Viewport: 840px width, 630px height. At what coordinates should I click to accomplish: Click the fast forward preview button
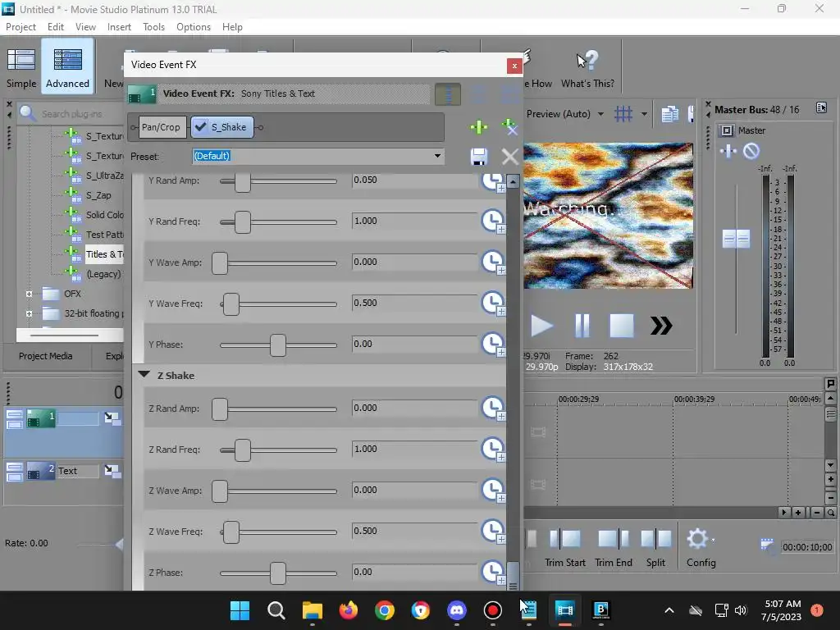pyautogui.click(x=661, y=326)
